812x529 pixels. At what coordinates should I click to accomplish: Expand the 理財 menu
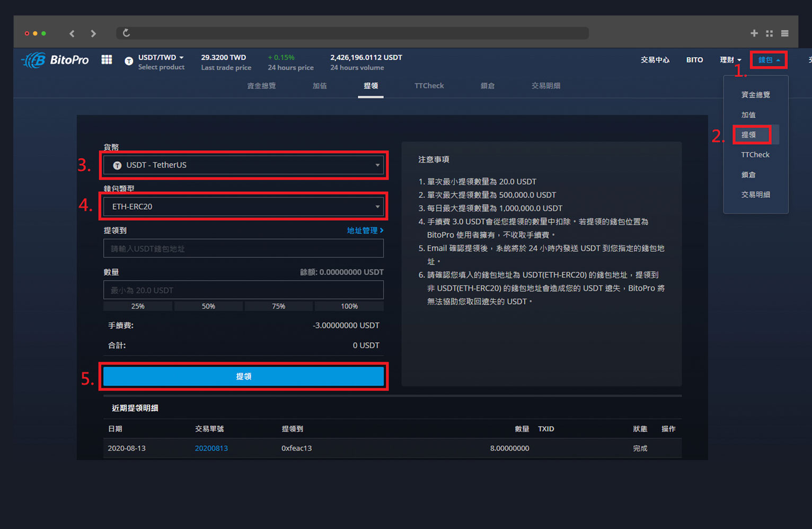point(730,60)
